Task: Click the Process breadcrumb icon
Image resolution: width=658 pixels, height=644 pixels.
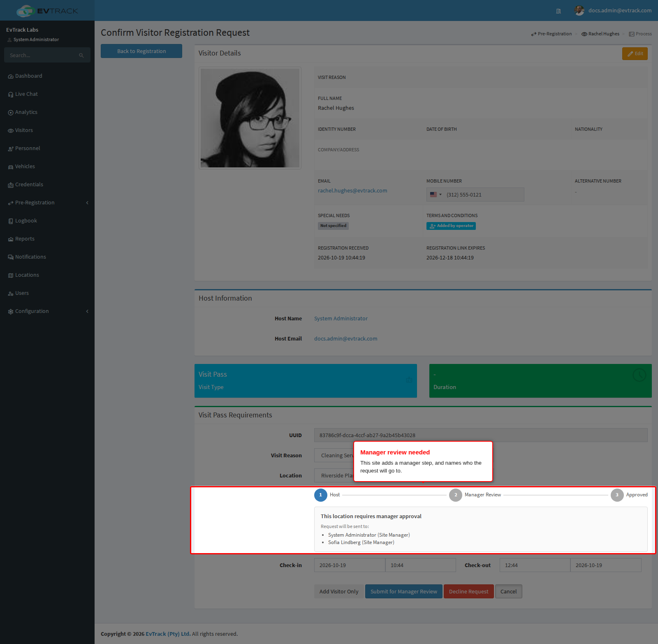Action: tap(632, 34)
